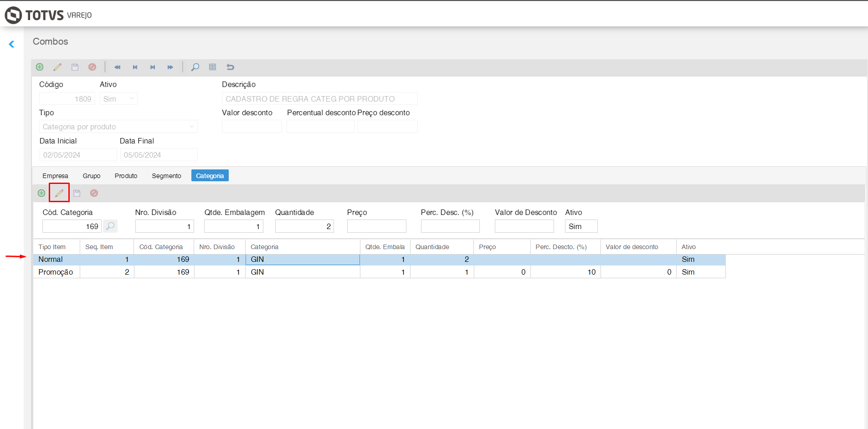The height and width of the screenshot is (429, 868).
Task: Click the first record double-arrow icon
Action: tap(117, 67)
